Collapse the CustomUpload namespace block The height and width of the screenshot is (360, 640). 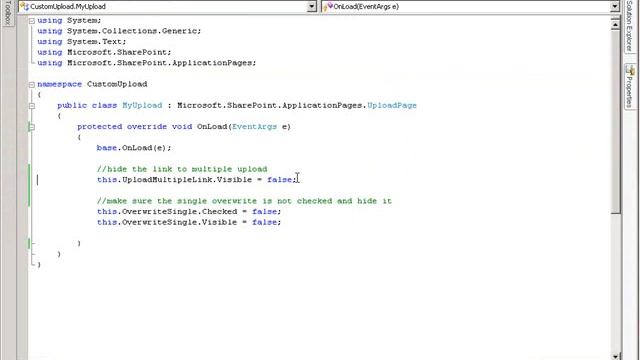coord(31,84)
